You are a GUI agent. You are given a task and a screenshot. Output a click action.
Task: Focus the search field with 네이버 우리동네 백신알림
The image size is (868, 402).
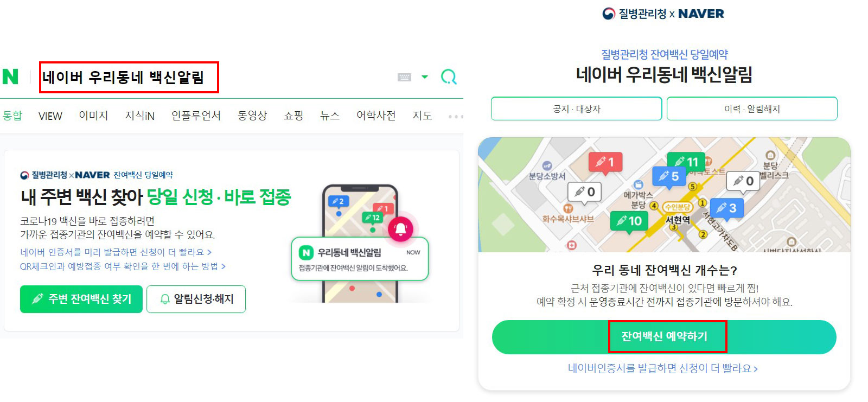tap(129, 77)
